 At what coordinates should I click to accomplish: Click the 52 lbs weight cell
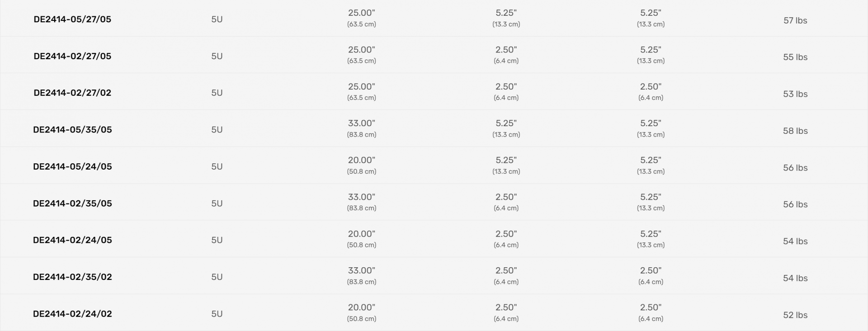point(795,315)
